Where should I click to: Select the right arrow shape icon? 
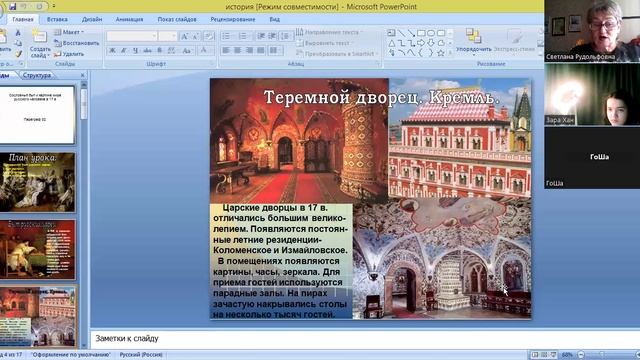click(421, 43)
